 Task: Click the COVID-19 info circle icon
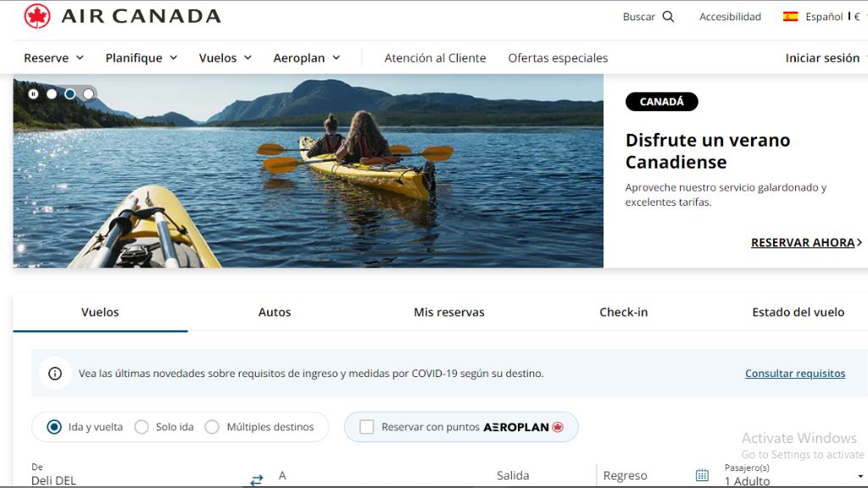(x=55, y=374)
